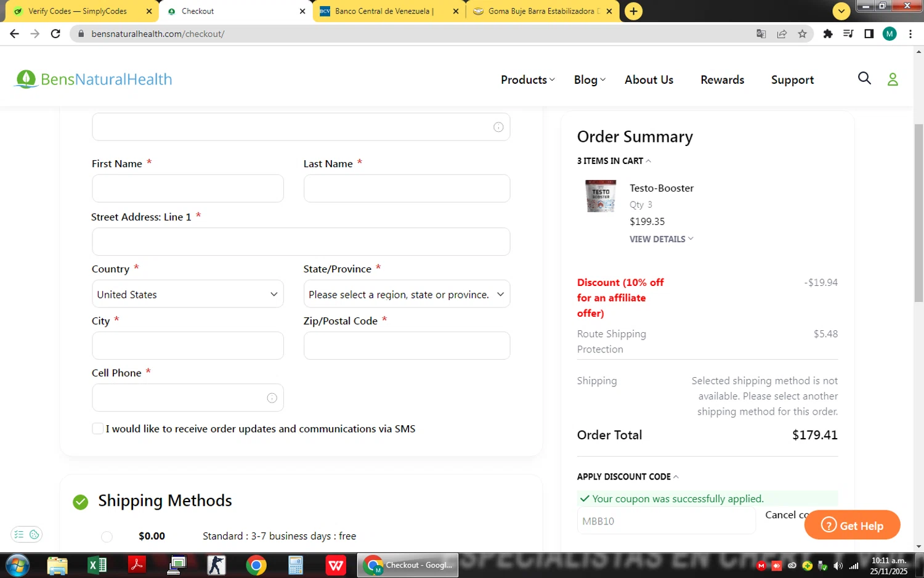Viewport: 924px width, 578px height.
Task: Click the browser address bar URL
Action: [x=158, y=34]
